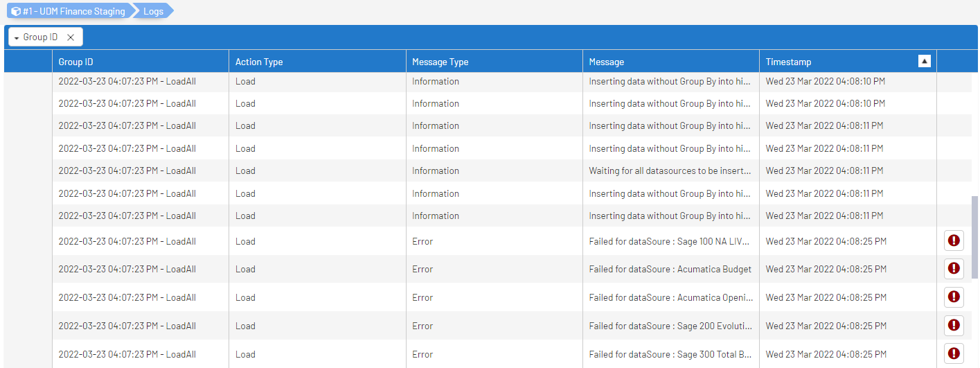The height and width of the screenshot is (368, 980).
Task: Select the Logs breadcrumb tab
Action: [153, 11]
